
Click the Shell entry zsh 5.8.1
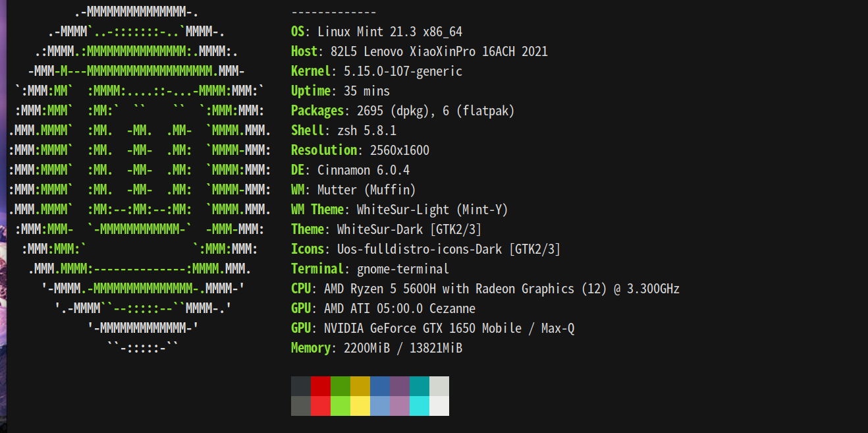click(344, 130)
